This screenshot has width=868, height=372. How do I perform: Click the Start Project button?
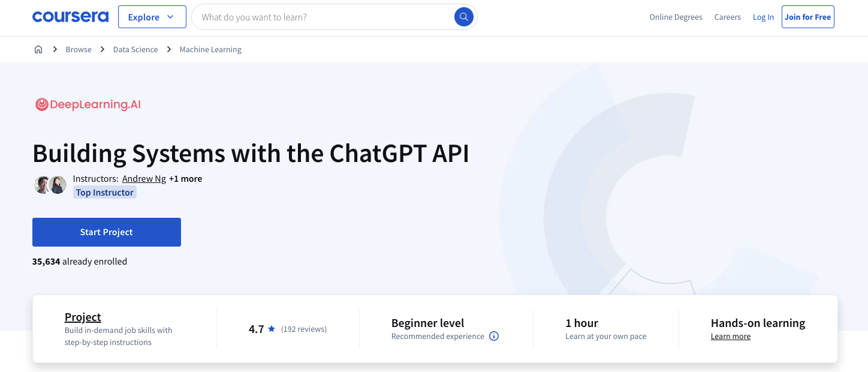coord(106,232)
